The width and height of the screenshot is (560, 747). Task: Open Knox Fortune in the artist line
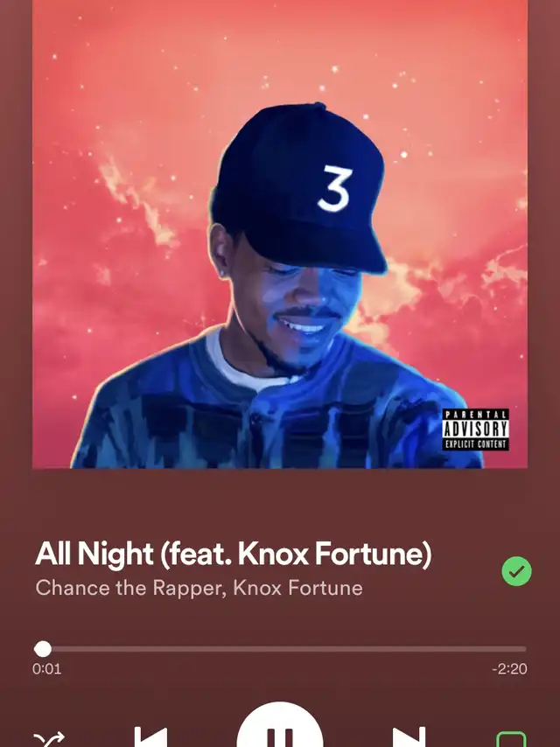[x=297, y=588]
